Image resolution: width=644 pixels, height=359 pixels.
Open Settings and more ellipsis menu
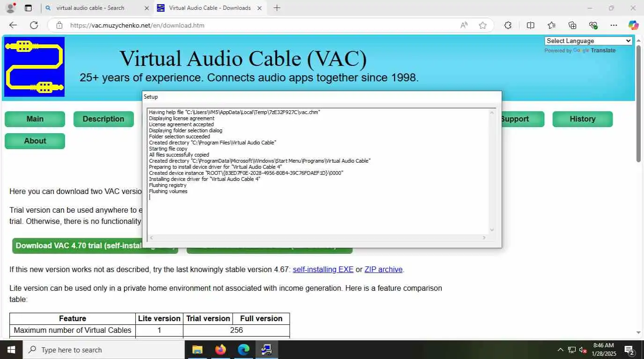[614, 25]
